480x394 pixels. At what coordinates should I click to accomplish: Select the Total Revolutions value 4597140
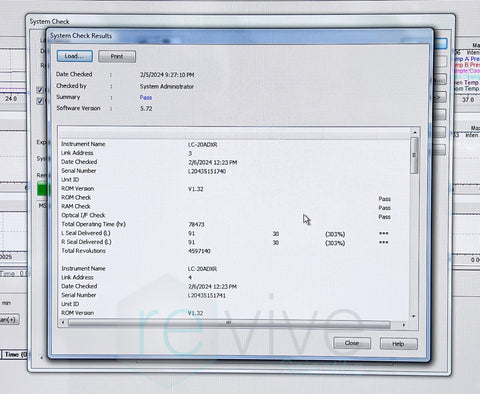point(199,251)
